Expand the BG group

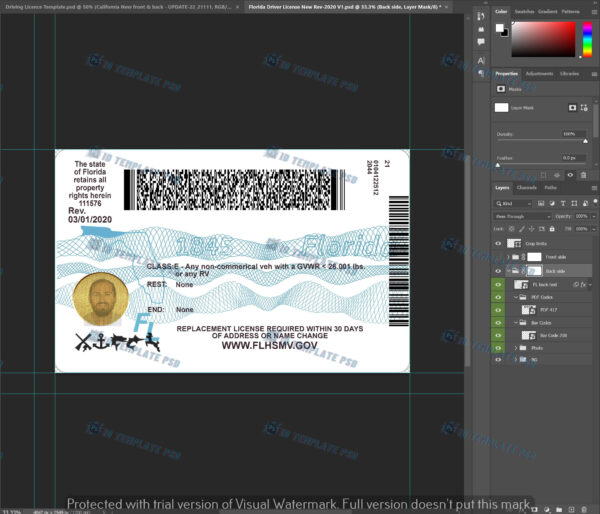tap(516, 359)
